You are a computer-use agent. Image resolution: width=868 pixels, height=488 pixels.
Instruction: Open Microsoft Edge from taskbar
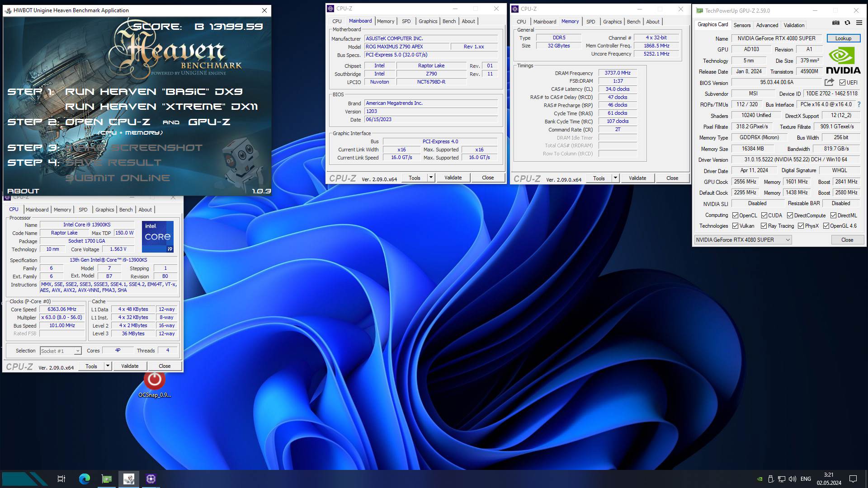[85, 479]
